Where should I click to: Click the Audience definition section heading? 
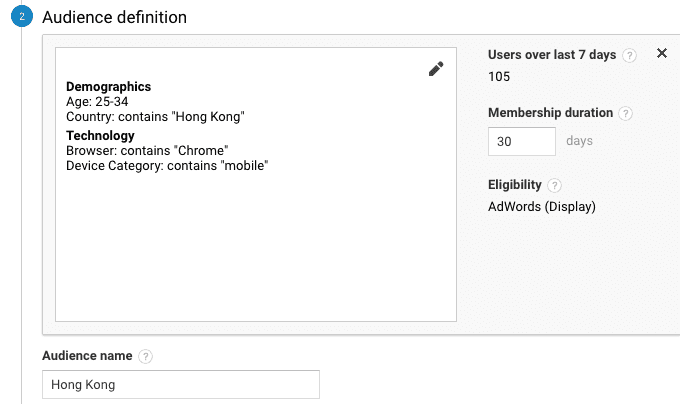coord(115,18)
